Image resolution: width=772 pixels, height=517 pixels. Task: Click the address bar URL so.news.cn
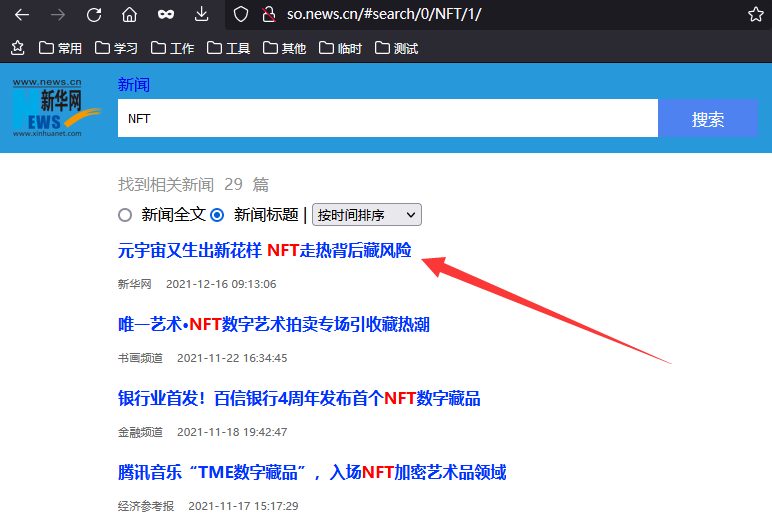pos(384,14)
